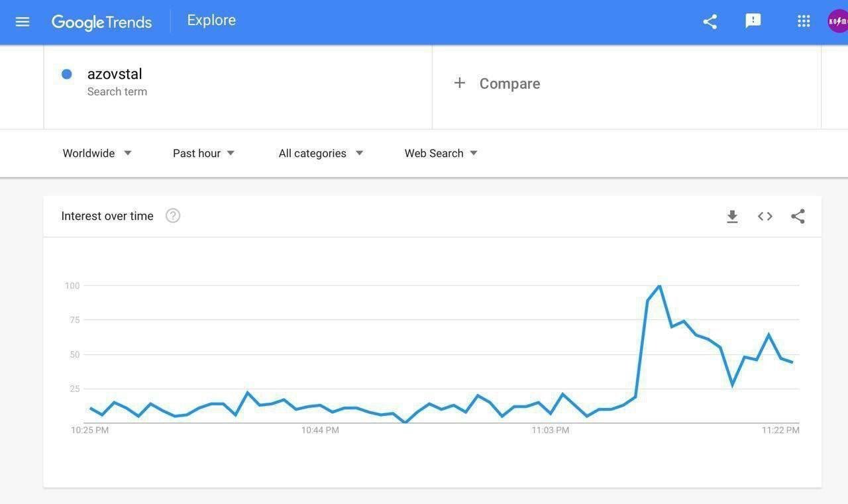Click the peak point at 100 on chart
Viewport: 848px width, 504px height.
click(x=659, y=286)
